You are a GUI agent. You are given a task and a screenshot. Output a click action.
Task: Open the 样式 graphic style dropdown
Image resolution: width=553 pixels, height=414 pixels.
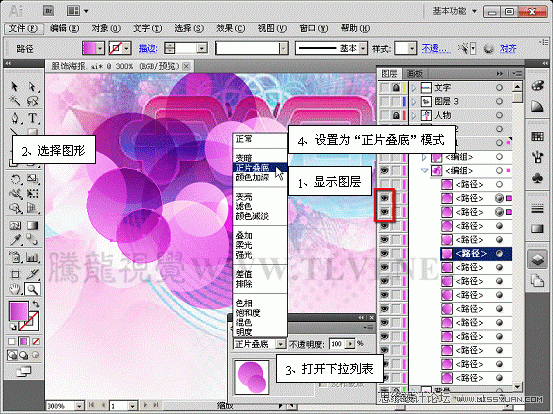tap(412, 48)
